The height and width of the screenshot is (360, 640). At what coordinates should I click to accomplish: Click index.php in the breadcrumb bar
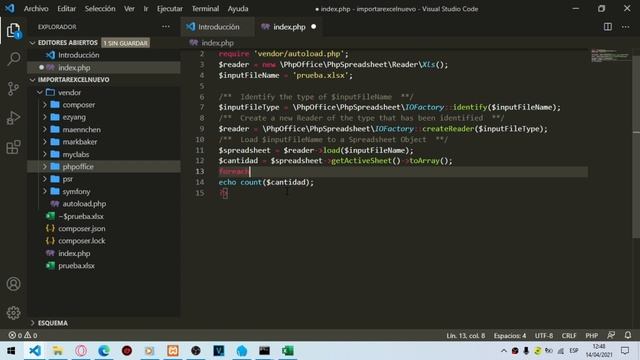[x=217, y=43]
